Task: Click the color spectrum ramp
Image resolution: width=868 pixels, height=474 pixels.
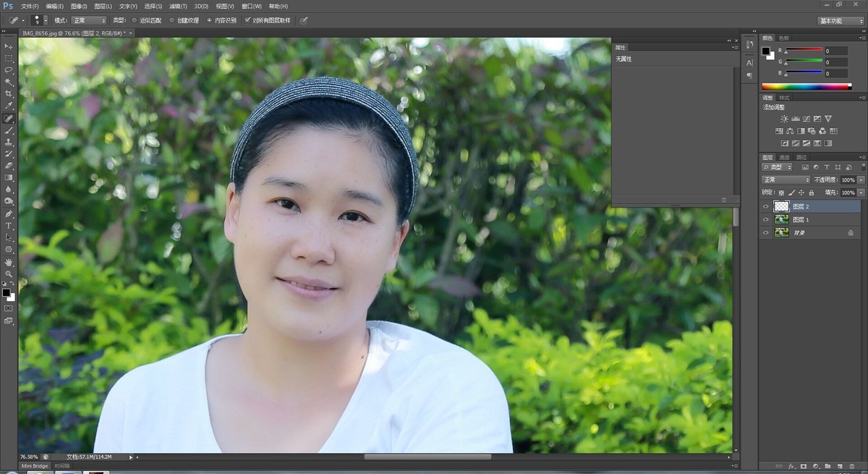Action: [807, 86]
